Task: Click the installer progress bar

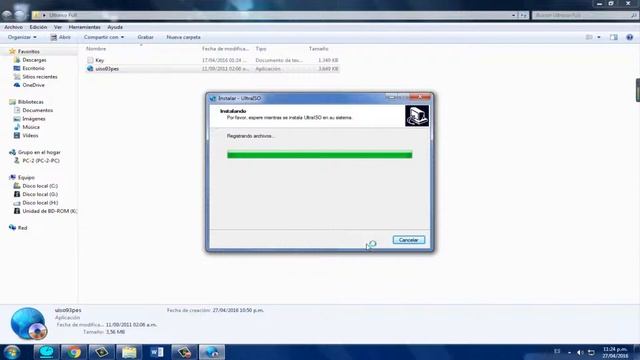Action: pos(320,155)
